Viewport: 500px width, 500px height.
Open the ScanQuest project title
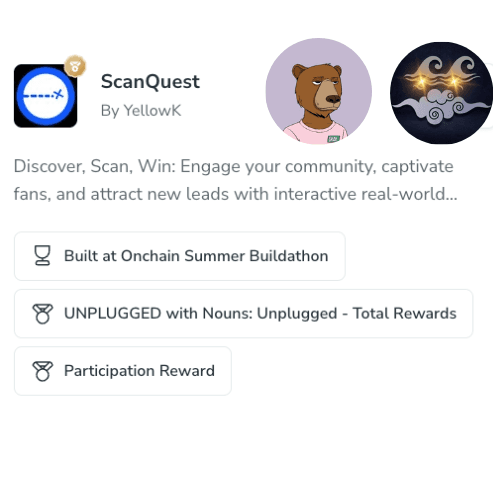[150, 82]
